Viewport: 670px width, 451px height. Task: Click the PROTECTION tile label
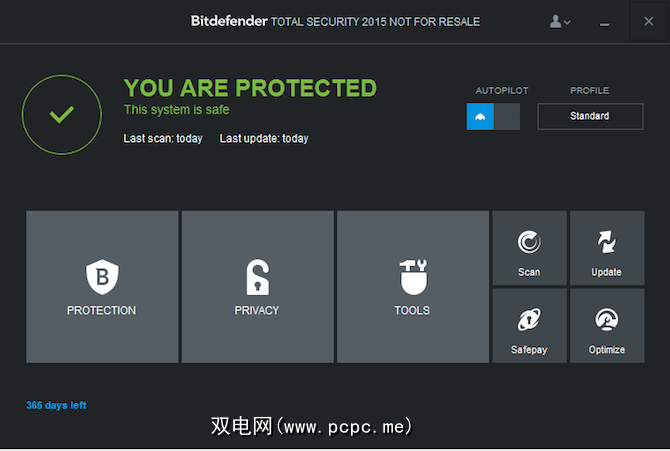pyautogui.click(x=101, y=310)
